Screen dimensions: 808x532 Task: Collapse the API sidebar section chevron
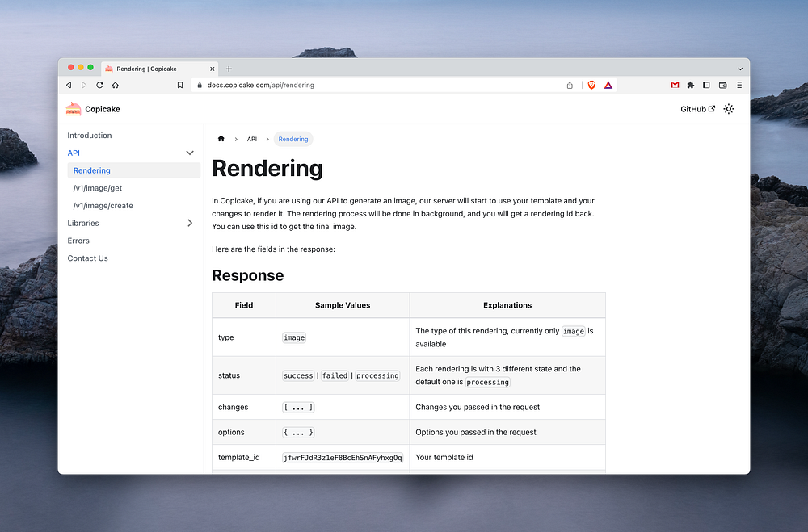click(190, 153)
